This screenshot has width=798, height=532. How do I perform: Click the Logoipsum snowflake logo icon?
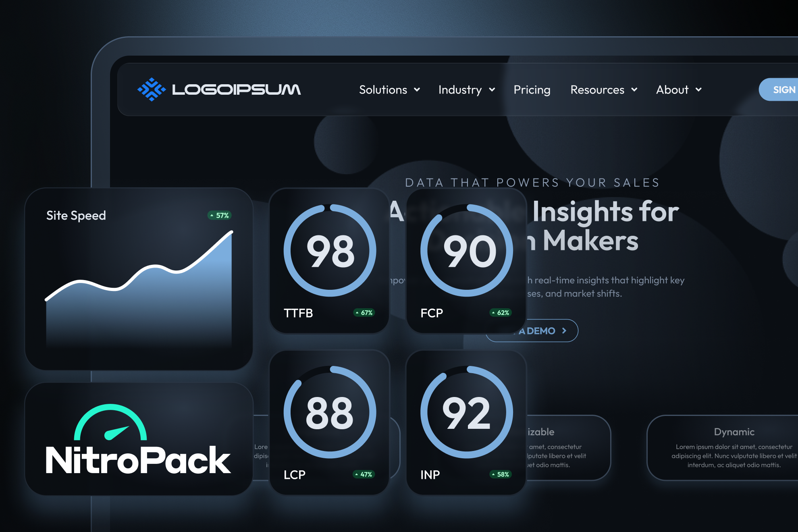click(151, 89)
